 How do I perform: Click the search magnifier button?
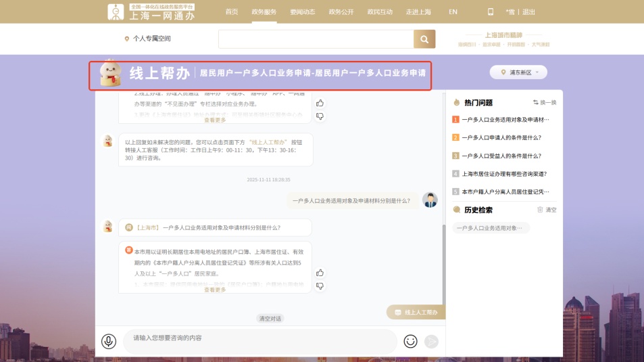tap(424, 39)
